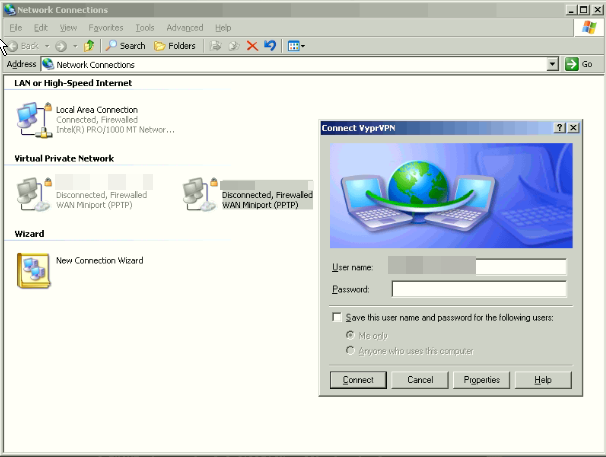This screenshot has width=606, height=457.
Task: Click the red Delete toolbar icon
Action: [252, 46]
